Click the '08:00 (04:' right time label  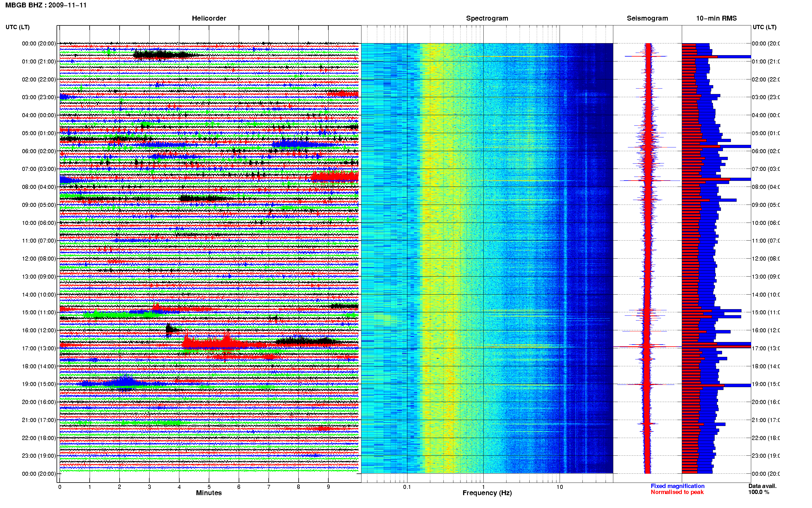pyautogui.click(x=766, y=187)
